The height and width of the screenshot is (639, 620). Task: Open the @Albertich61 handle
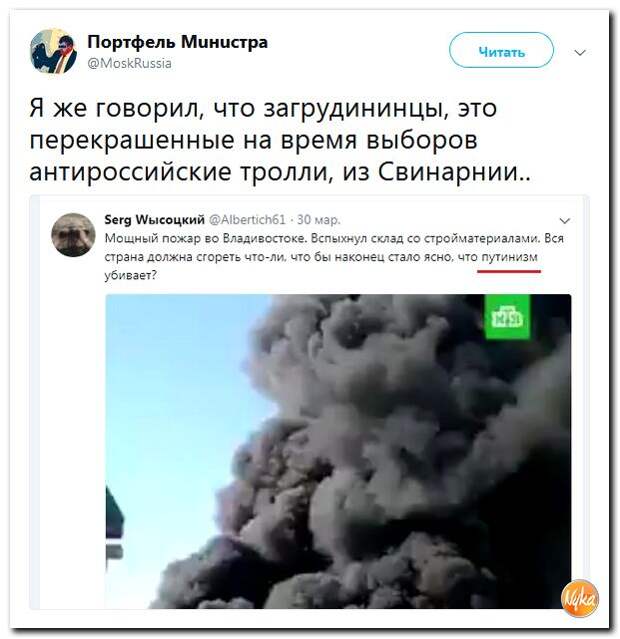(247, 220)
